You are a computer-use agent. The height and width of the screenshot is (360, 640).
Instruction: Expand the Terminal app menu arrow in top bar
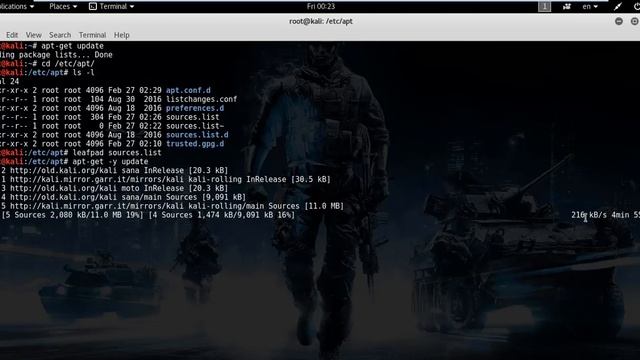[132, 7]
